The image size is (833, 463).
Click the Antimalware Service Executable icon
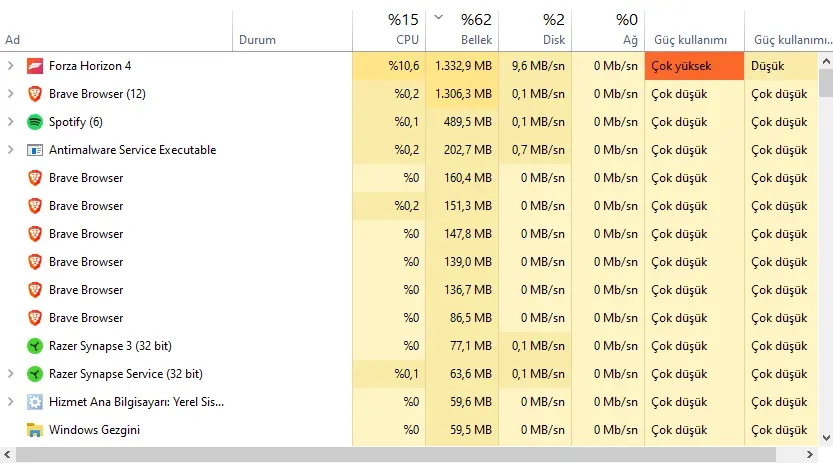[x=35, y=150]
